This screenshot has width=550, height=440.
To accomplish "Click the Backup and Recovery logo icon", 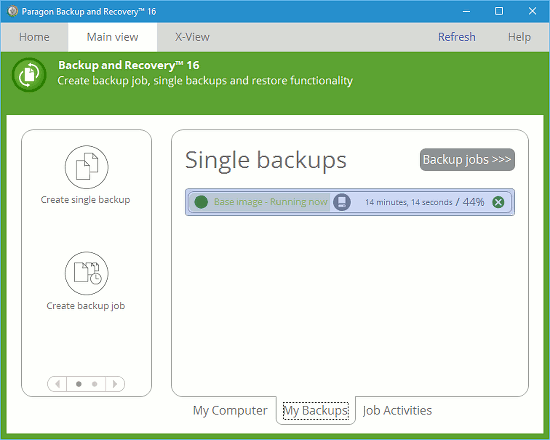I will (x=29, y=75).
